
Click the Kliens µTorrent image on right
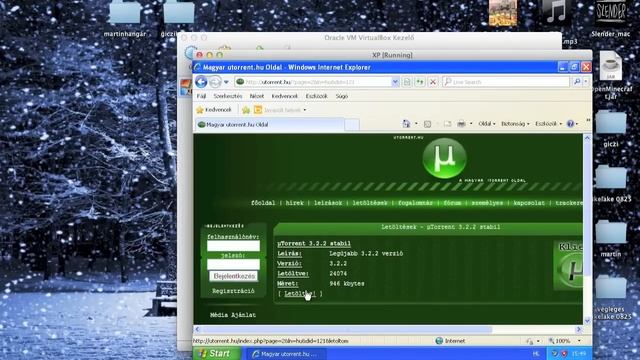pyautogui.click(x=569, y=265)
